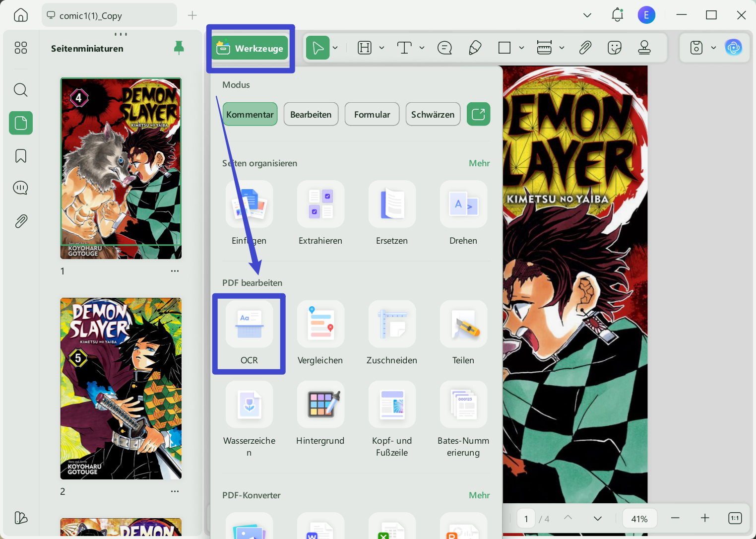Switch to Bearbeiten mode
Image resolution: width=756 pixels, height=539 pixels.
pyautogui.click(x=311, y=114)
